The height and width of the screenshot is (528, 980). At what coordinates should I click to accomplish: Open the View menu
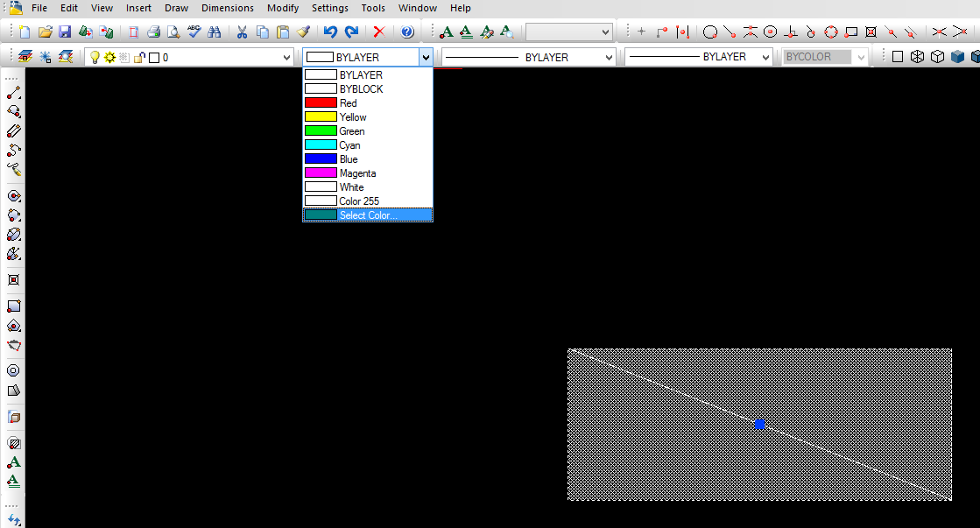point(102,8)
